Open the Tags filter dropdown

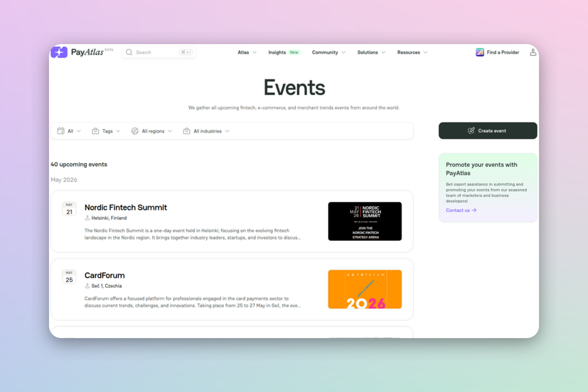(x=106, y=131)
